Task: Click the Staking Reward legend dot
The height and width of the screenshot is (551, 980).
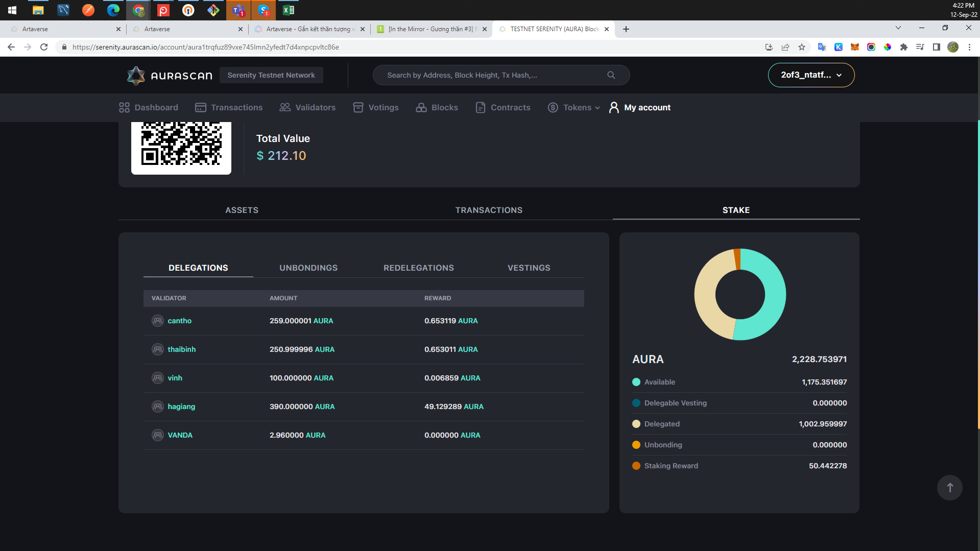Action: [636, 466]
